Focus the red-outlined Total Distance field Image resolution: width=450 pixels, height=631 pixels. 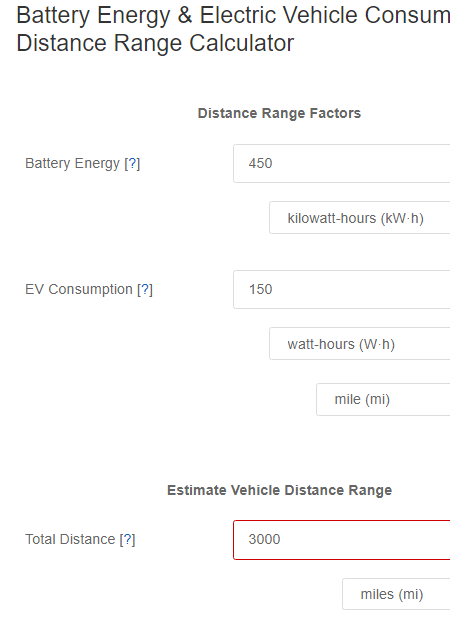point(341,540)
